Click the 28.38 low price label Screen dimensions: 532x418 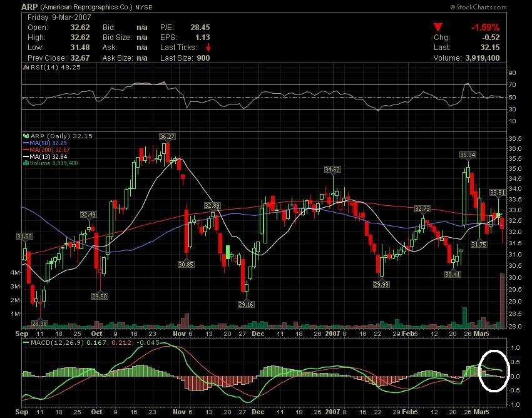39,324
